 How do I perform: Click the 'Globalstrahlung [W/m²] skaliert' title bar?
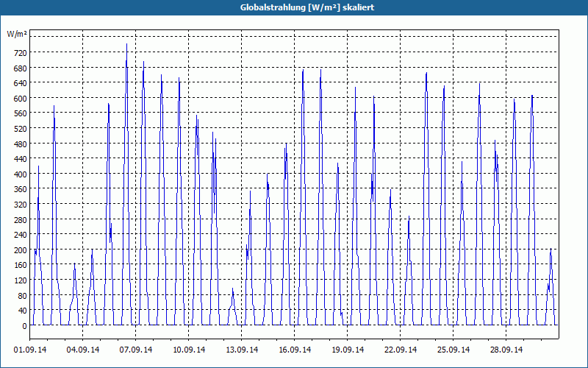pos(294,7)
